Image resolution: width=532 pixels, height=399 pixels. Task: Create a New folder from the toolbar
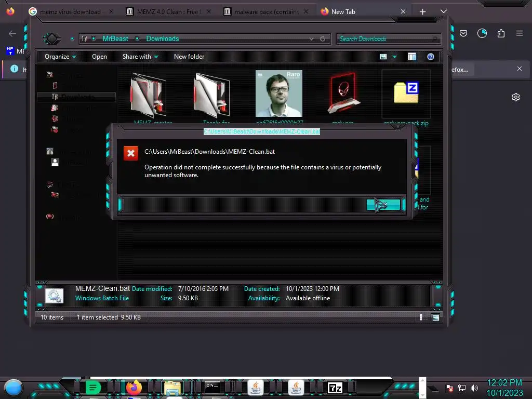pyautogui.click(x=189, y=57)
